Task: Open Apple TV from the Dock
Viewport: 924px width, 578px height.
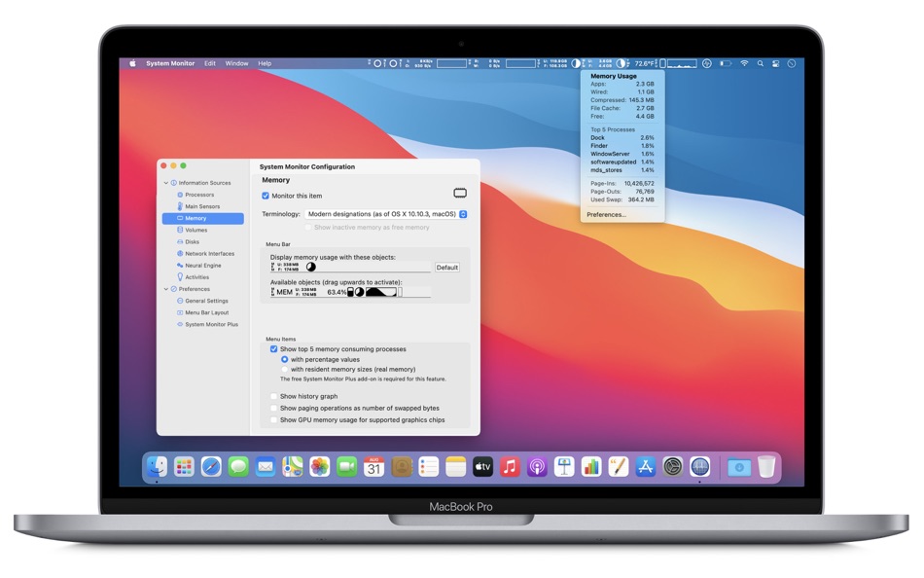Action: (x=482, y=467)
